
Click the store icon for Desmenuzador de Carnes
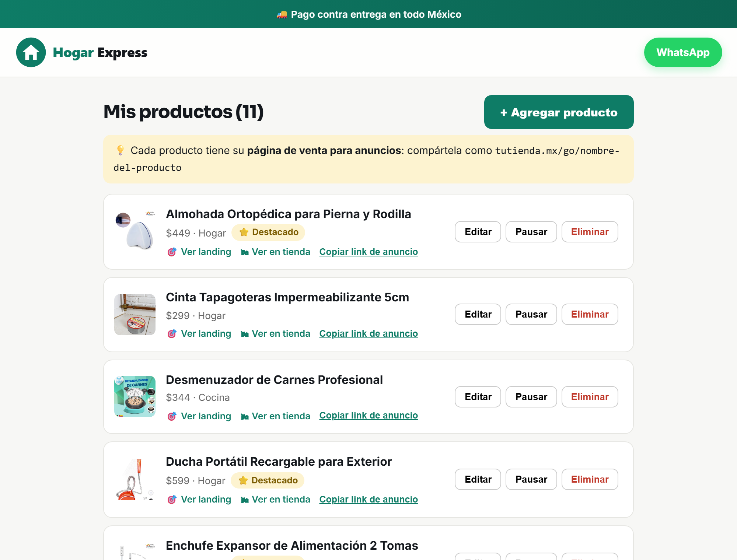coord(245,417)
